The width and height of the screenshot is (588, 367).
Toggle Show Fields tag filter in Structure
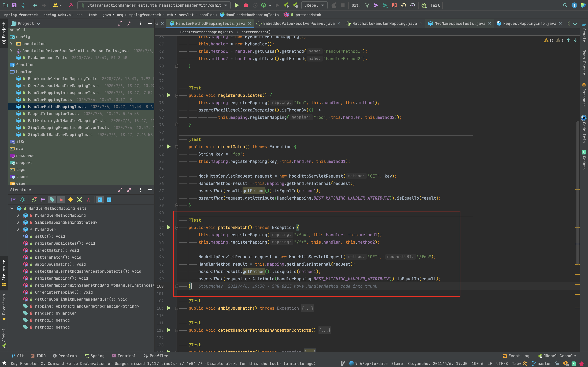coord(52,200)
